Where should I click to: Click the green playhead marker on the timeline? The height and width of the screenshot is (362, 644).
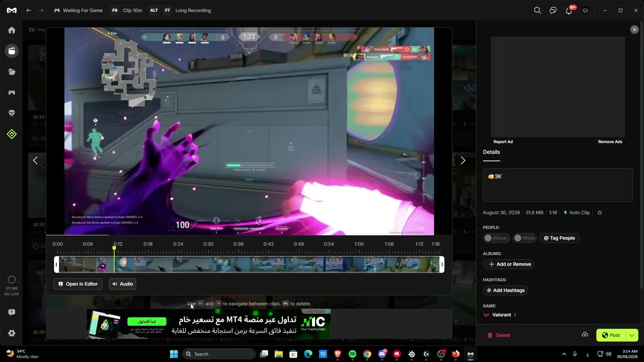tap(114, 248)
